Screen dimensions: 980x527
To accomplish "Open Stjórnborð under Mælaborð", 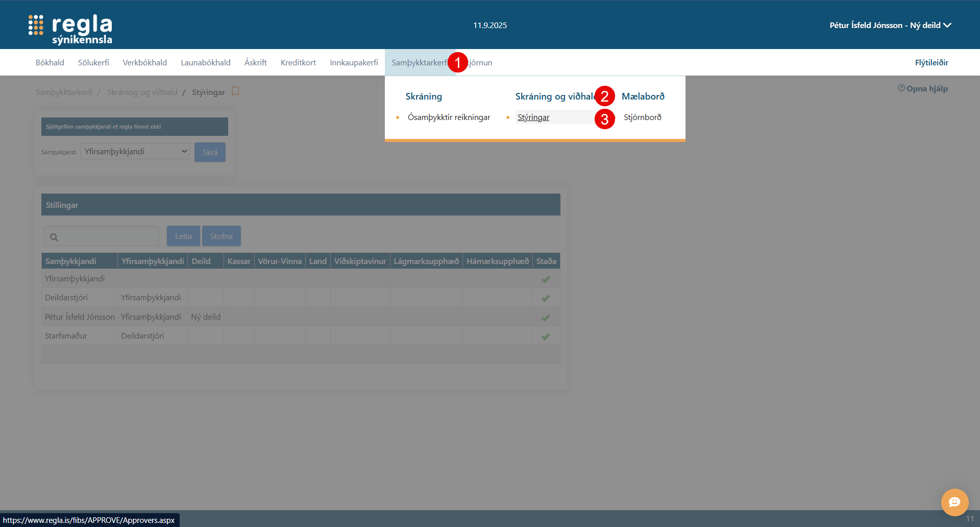I will pos(642,117).
